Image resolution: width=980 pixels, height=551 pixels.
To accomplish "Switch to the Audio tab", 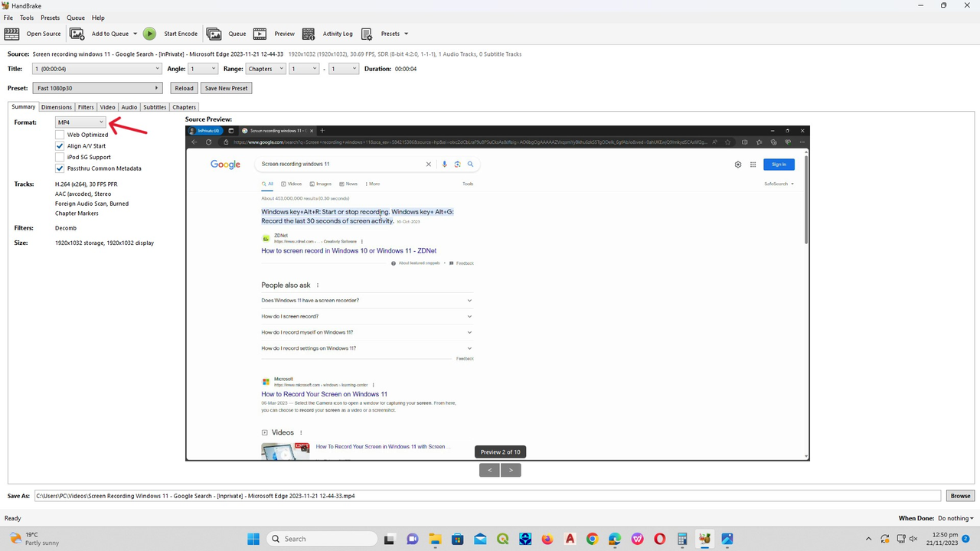I will (129, 107).
